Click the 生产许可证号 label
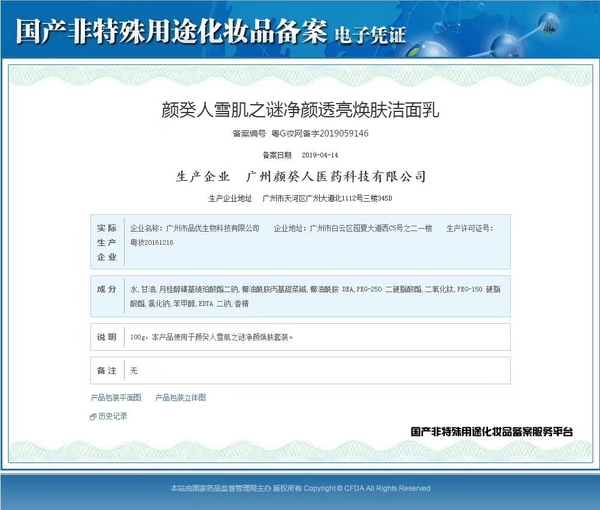The image size is (600, 510). click(x=470, y=228)
